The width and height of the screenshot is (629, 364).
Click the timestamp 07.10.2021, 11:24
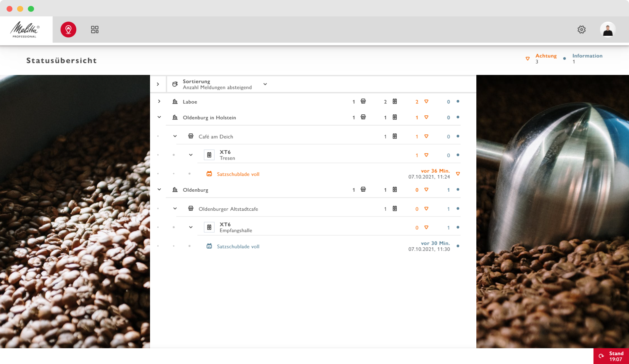(429, 177)
